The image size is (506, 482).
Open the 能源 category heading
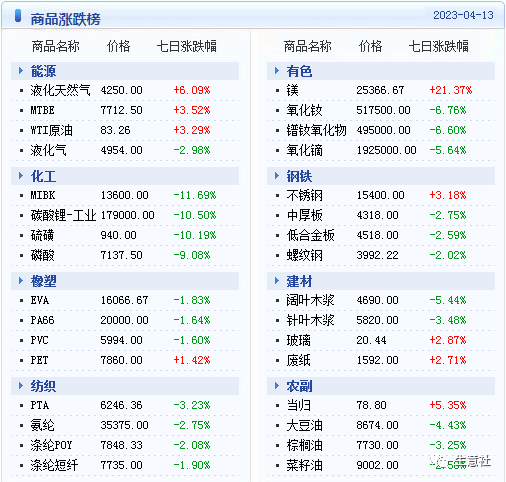(x=43, y=71)
